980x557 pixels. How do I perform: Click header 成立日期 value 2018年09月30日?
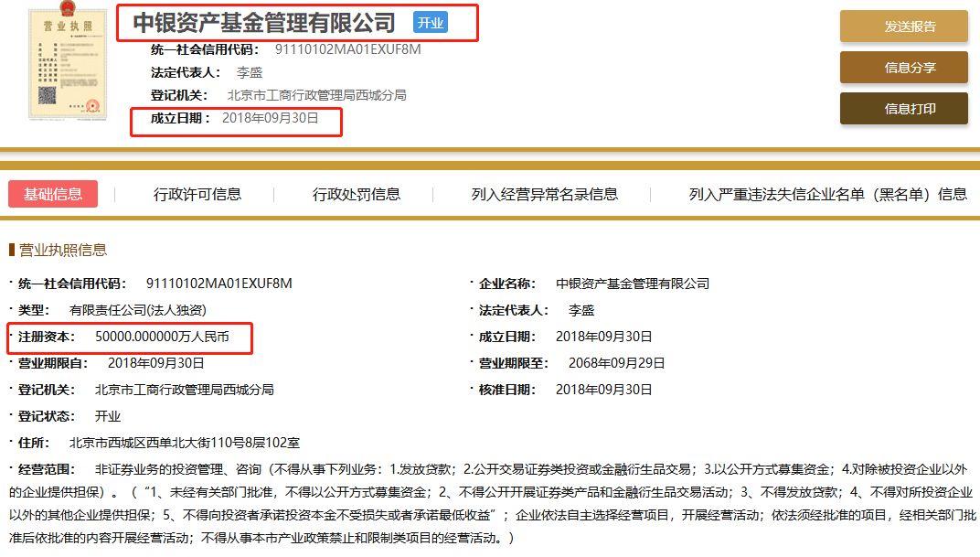(x=270, y=118)
